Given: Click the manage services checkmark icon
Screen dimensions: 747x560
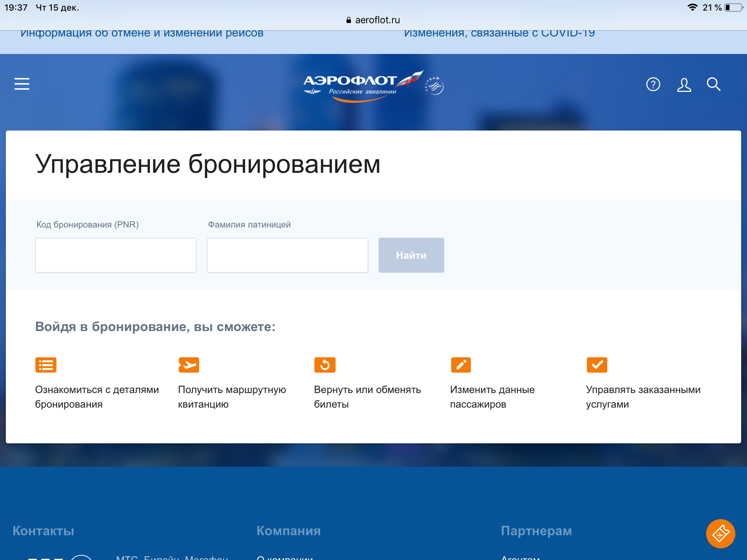Looking at the screenshot, I should pos(597,365).
